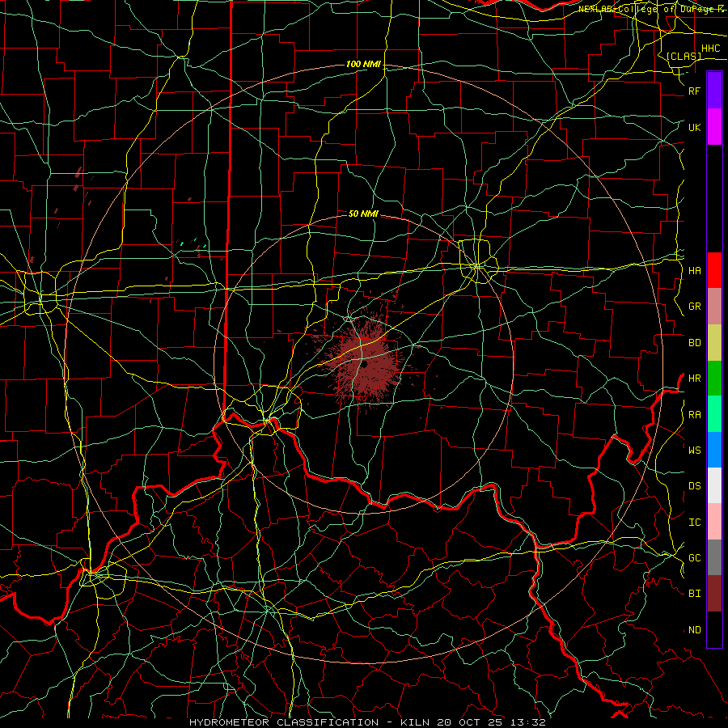Click the HYDROMETEOR CLASSIFICATION title text

[x=284, y=722]
